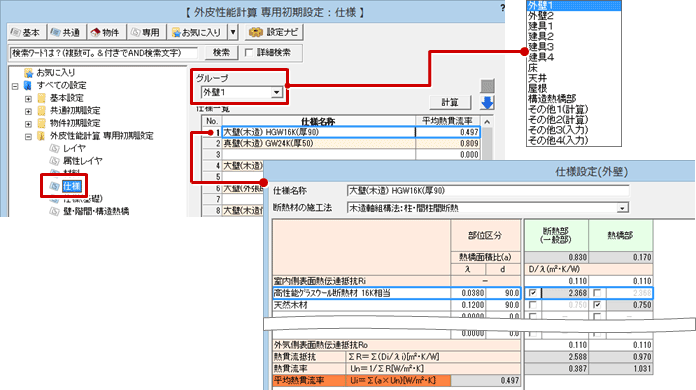The height and width of the screenshot is (390, 696).
Task: Choose 外壁2 in the group list
Action: point(541,16)
